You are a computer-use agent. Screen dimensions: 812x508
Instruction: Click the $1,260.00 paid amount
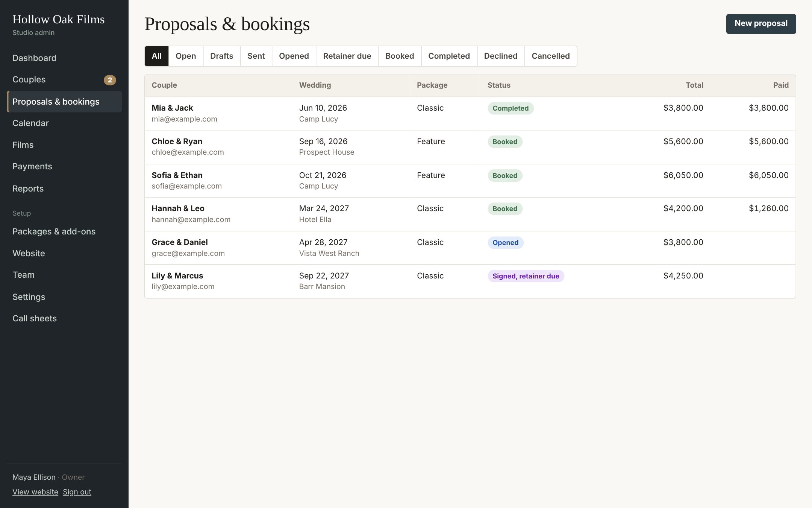click(x=768, y=208)
